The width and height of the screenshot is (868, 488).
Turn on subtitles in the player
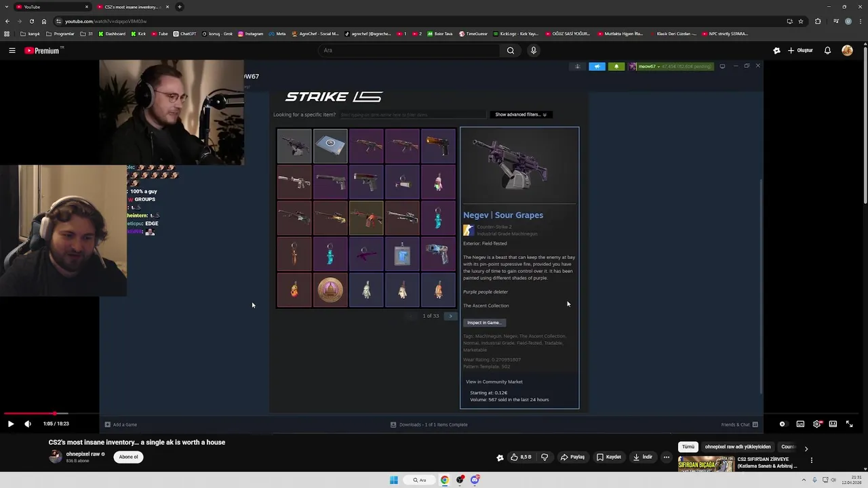click(x=800, y=424)
